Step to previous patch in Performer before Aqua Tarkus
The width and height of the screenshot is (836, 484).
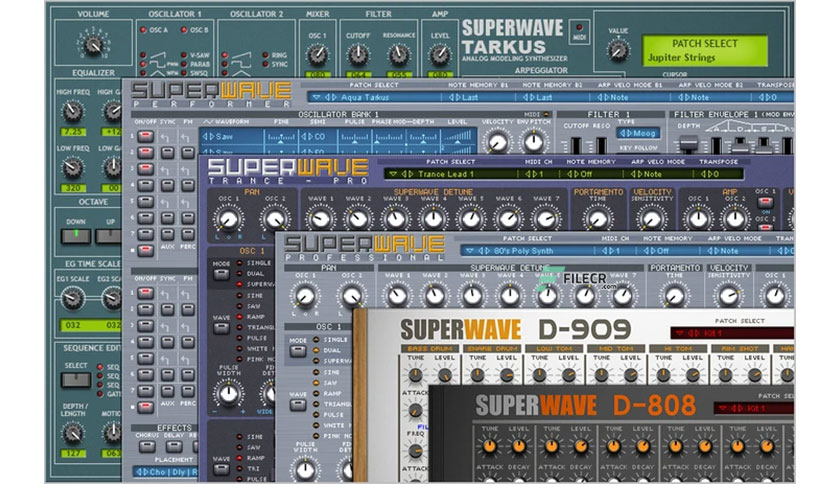coord(328,98)
